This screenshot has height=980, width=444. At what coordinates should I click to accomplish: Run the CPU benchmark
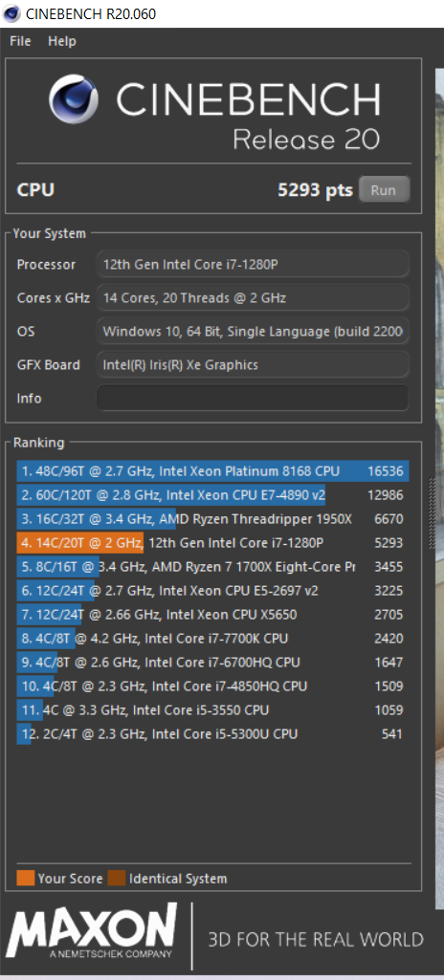point(384,190)
